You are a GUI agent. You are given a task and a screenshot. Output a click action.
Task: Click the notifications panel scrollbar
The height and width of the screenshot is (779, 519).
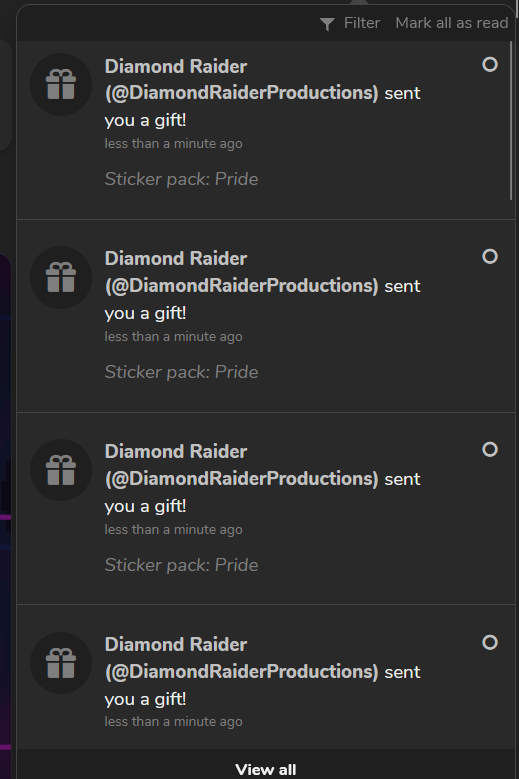coord(511,121)
